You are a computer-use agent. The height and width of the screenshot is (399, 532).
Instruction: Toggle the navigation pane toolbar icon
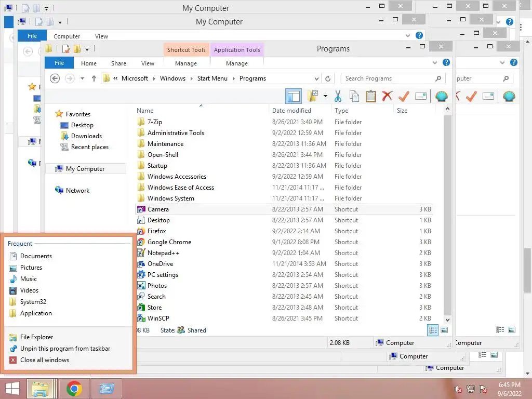(x=294, y=96)
